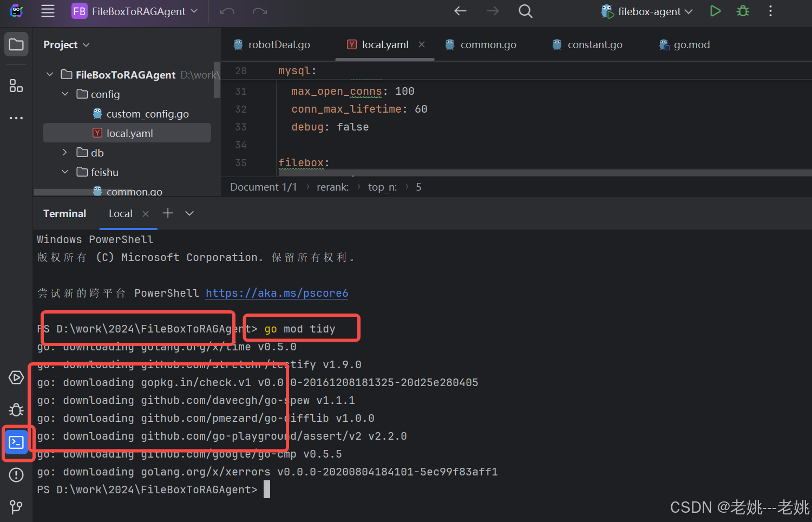
Task: Select common.go under the feishu folder
Action: pyautogui.click(x=127, y=191)
